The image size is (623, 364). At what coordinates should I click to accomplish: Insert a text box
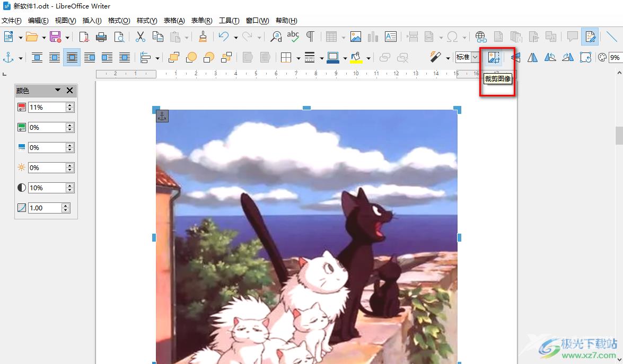(391, 37)
